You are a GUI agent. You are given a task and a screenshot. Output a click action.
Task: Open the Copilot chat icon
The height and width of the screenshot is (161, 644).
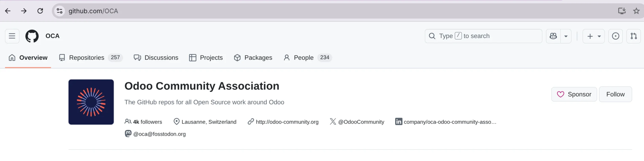coord(553,36)
